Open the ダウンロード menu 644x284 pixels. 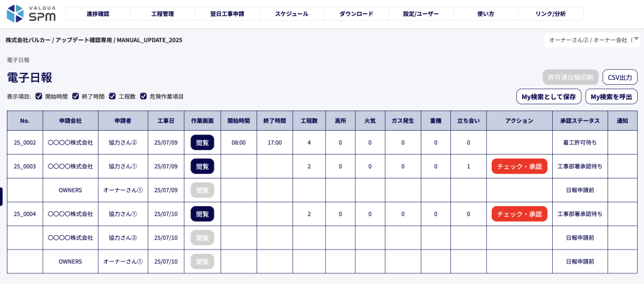[357, 14]
